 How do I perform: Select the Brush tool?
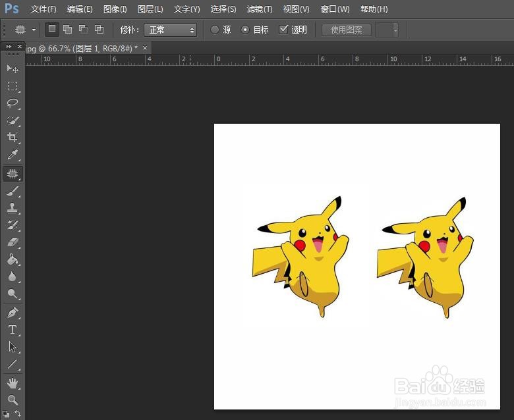[x=13, y=191]
